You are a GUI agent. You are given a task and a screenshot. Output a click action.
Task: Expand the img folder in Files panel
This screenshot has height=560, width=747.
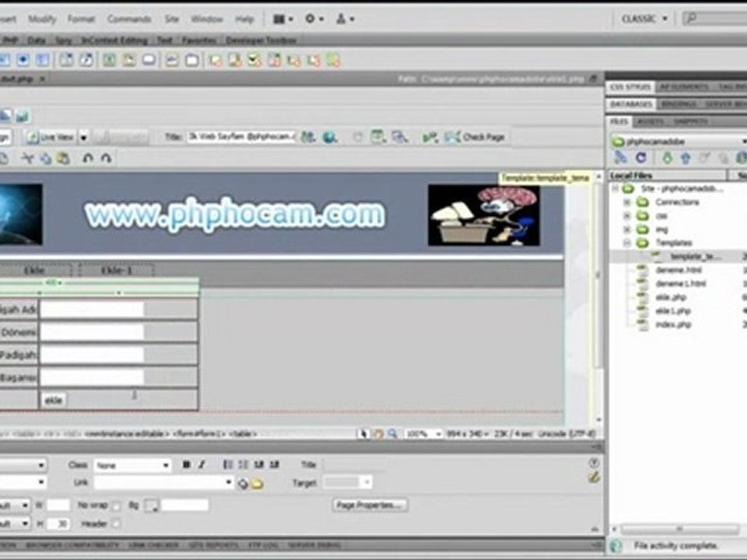627,229
